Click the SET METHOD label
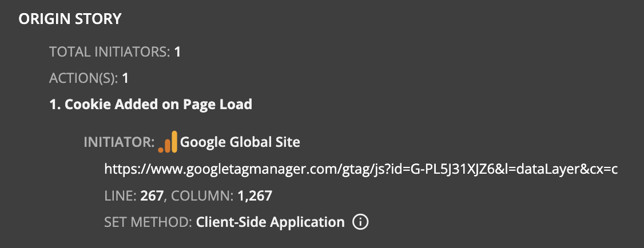This screenshot has width=644, height=248. 148,222
